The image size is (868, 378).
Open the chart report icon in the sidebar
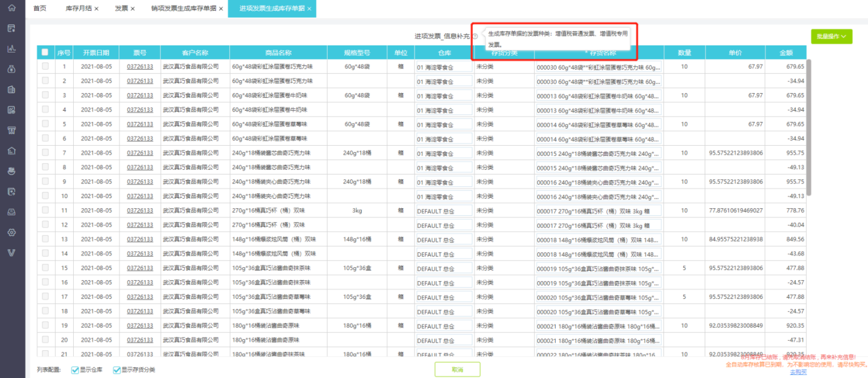(11, 49)
